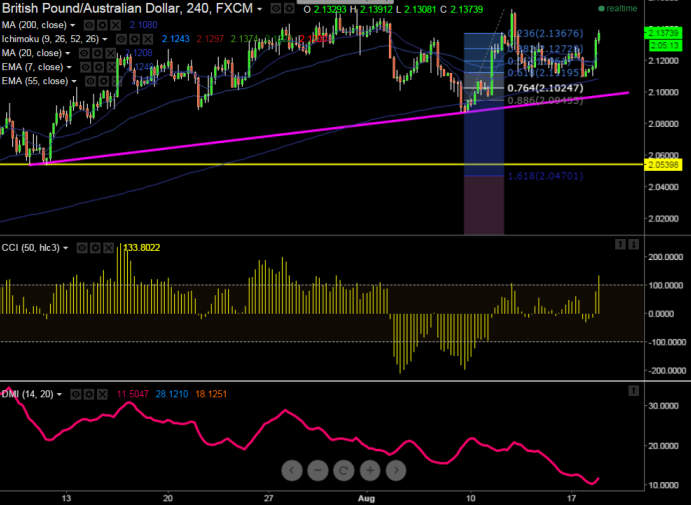Toggle visibility eye for MA 20 indicator
691x505 pixels.
pos(84,53)
